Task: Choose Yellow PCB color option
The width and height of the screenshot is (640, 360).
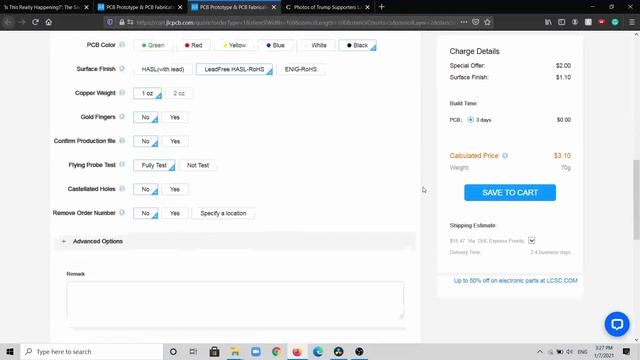Action: pos(234,45)
